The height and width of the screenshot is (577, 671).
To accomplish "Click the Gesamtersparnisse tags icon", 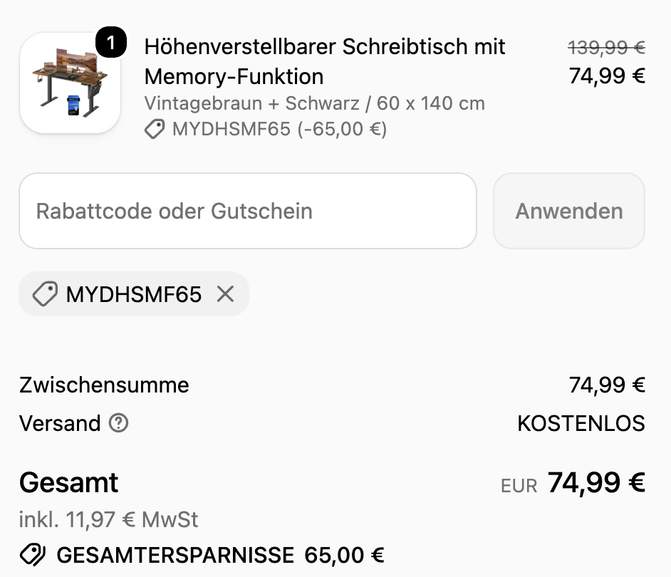I will pos(33,555).
